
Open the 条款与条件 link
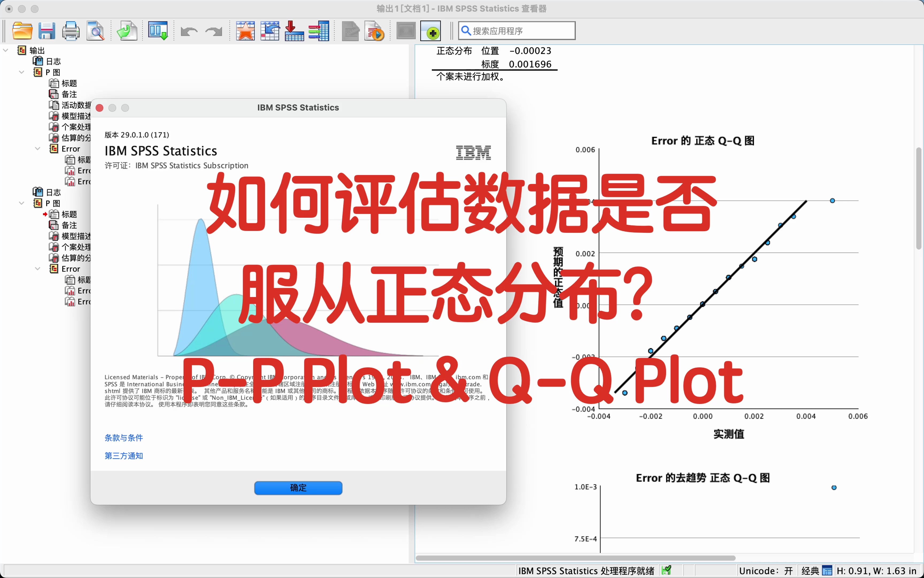[124, 438]
